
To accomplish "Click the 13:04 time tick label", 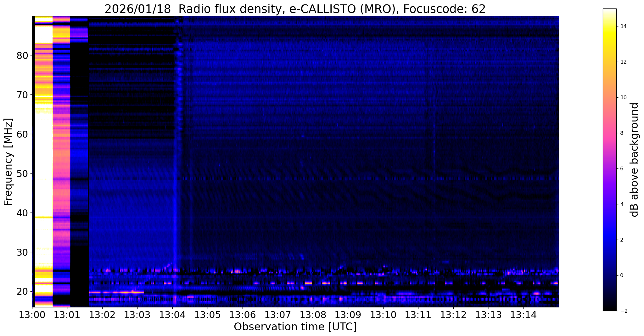I will pyautogui.click(x=173, y=315).
